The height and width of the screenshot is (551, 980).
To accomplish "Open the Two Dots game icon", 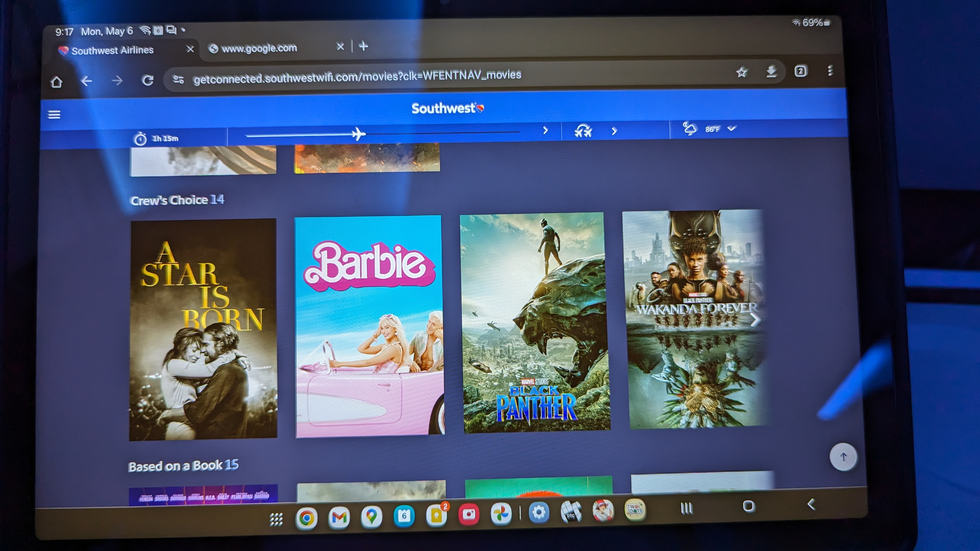I will coord(635,510).
